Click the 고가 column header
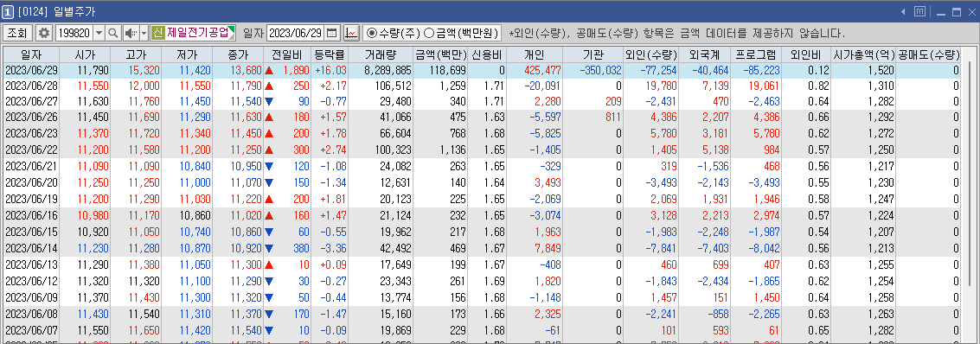This screenshot has height=344, width=980. [x=135, y=54]
